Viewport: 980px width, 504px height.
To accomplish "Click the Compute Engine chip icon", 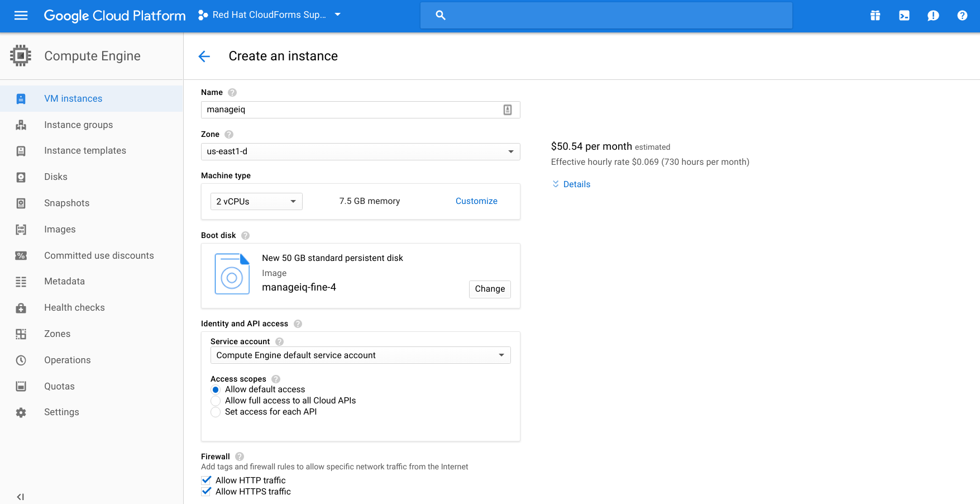I will [21, 56].
